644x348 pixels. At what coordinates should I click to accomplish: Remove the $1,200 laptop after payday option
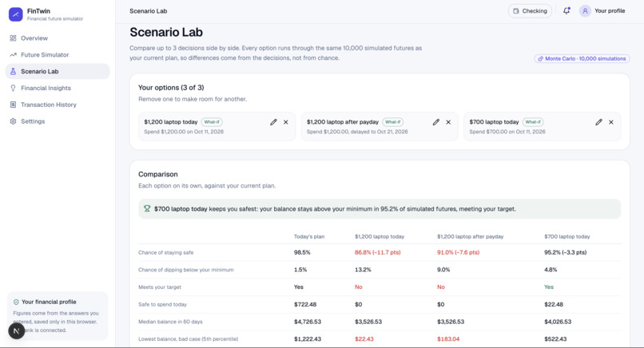(x=448, y=122)
